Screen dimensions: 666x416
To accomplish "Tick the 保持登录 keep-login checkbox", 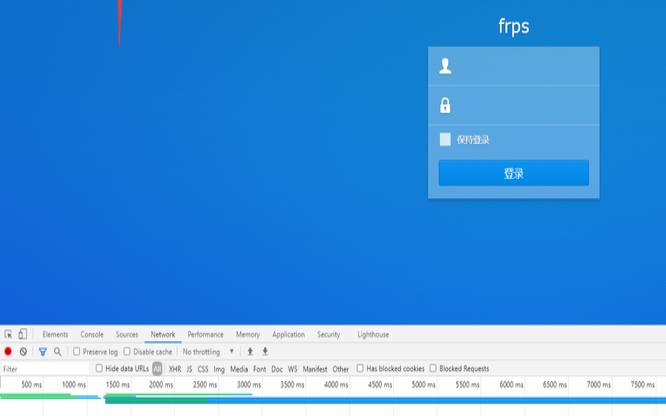I will pyautogui.click(x=445, y=139).
